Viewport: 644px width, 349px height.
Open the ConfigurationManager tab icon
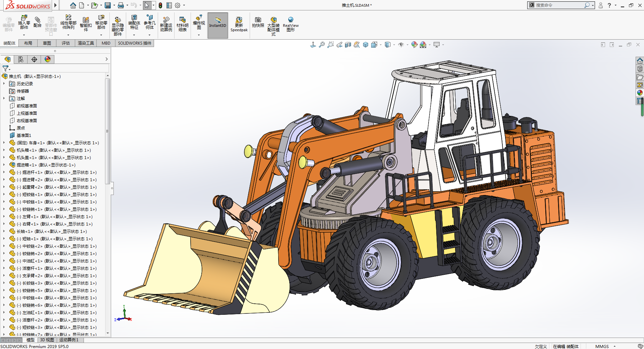[x=21, y=59]
